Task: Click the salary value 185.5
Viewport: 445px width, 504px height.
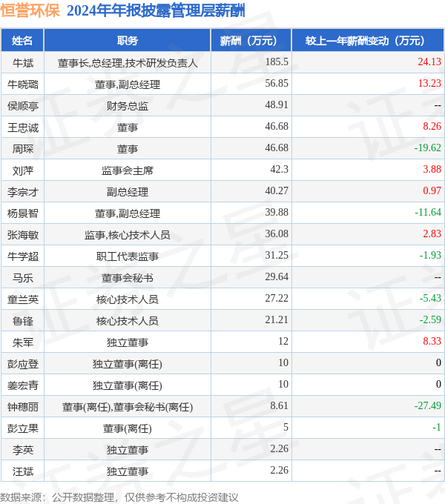Action: 277,62
